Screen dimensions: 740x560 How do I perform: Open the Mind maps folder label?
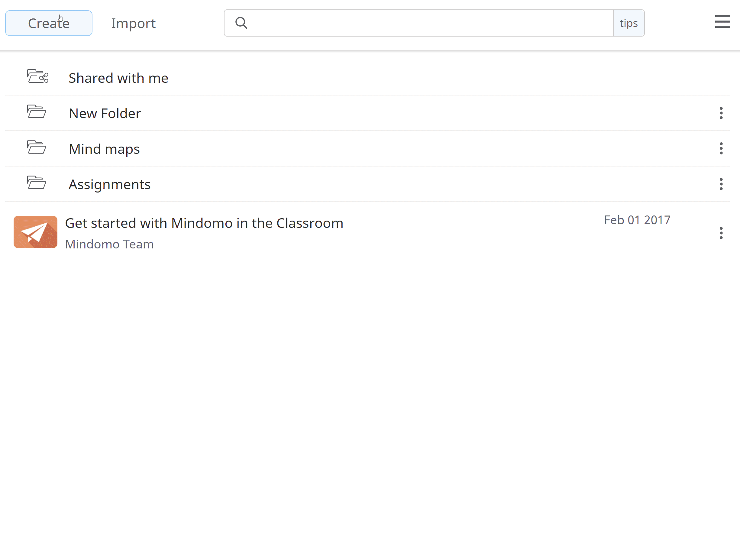pyautogui.click(x=104, y=149)
